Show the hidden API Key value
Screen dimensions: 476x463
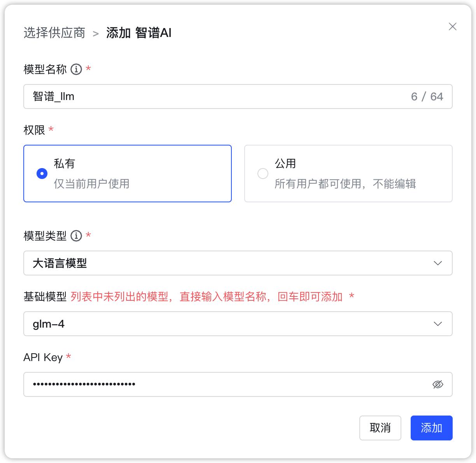(x=437, y=384)
